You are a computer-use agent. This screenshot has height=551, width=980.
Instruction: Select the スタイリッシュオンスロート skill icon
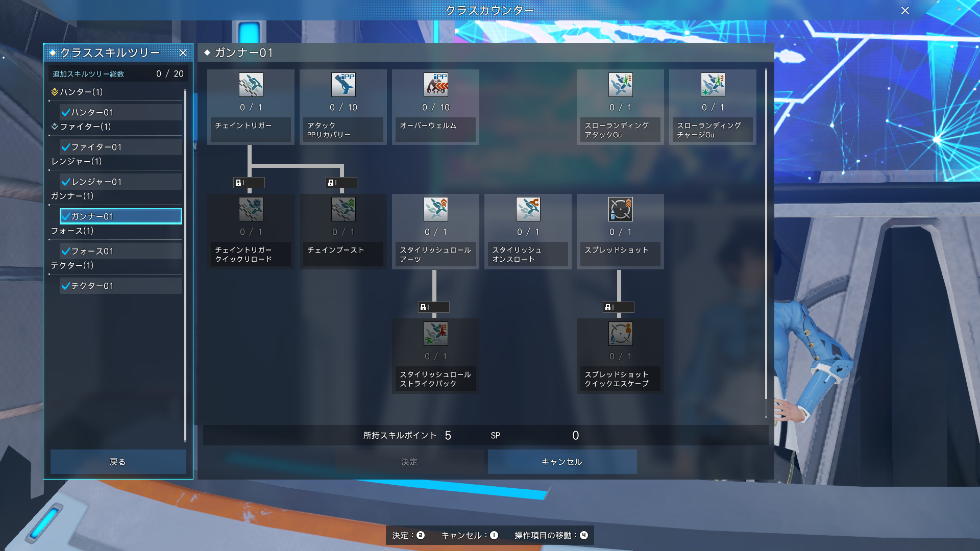(528, 209)
